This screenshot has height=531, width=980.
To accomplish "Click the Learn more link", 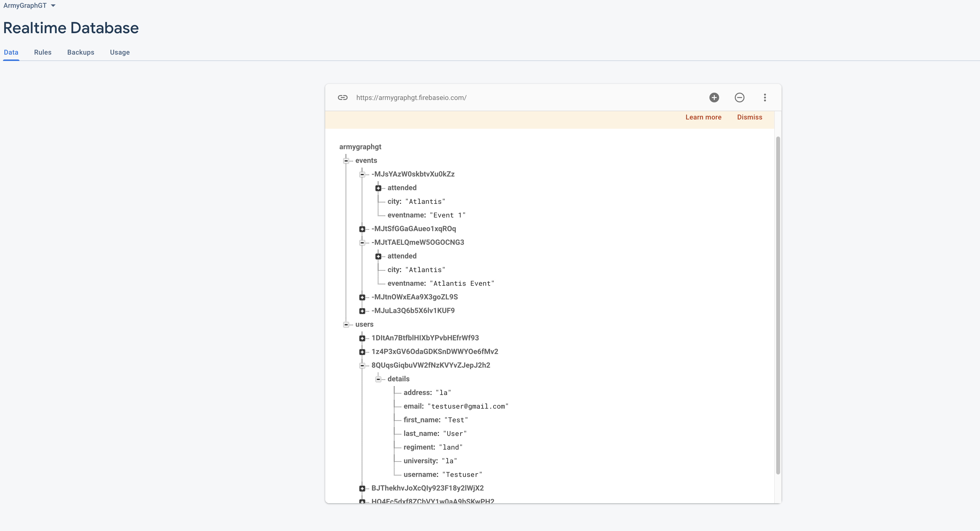I will pyautogui.click(x=703, y=117).
